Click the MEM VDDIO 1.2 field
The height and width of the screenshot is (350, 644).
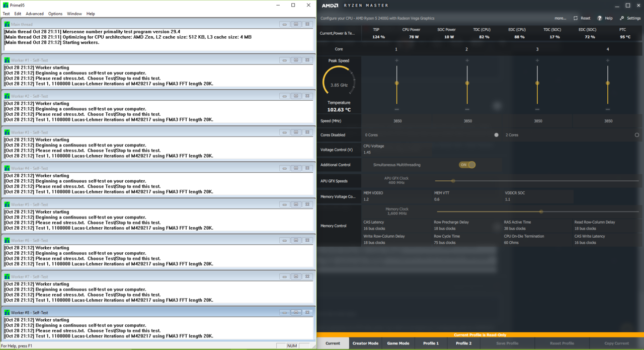(397, 196)
